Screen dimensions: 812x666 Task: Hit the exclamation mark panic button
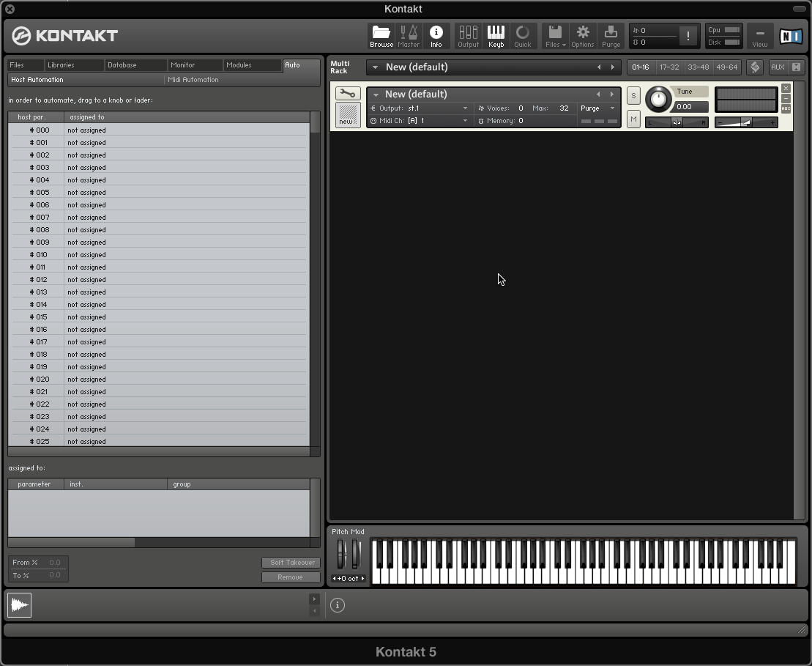(688, 36)
